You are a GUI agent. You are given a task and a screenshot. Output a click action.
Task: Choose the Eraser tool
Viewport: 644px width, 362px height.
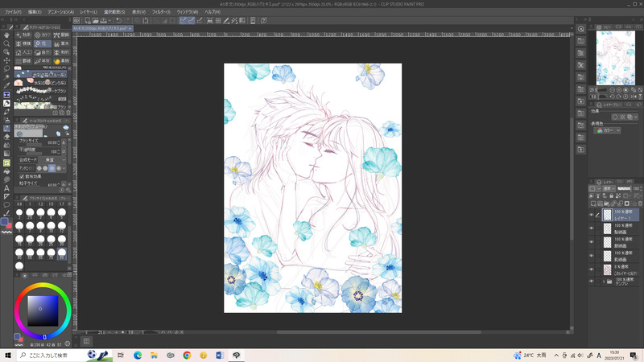(x=7, y=137)
